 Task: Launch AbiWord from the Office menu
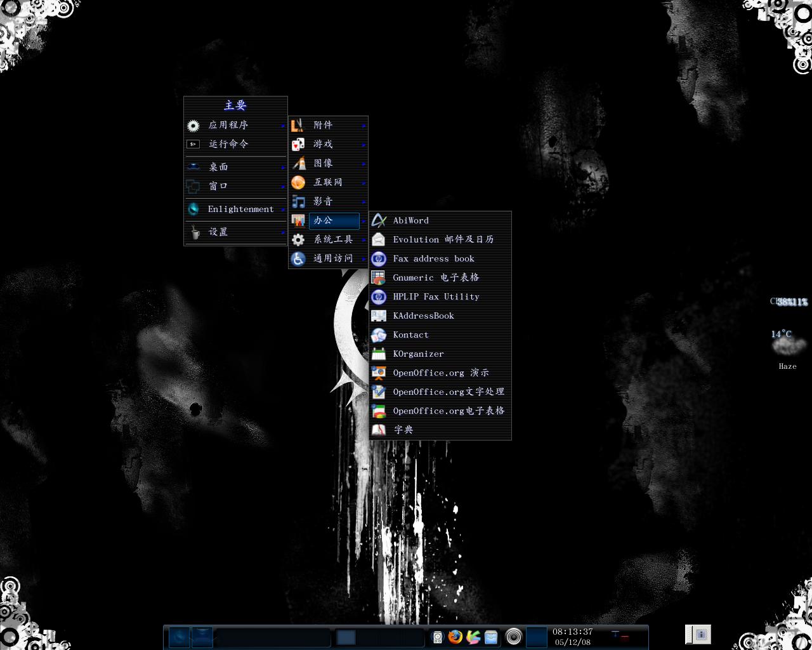tap(440, 220)
